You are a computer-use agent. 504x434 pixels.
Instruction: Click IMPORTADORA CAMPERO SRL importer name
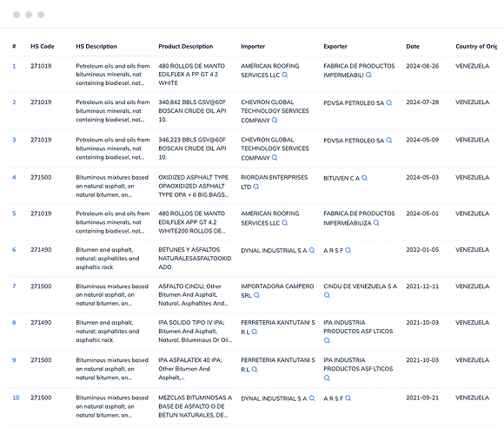click(277, 291)
